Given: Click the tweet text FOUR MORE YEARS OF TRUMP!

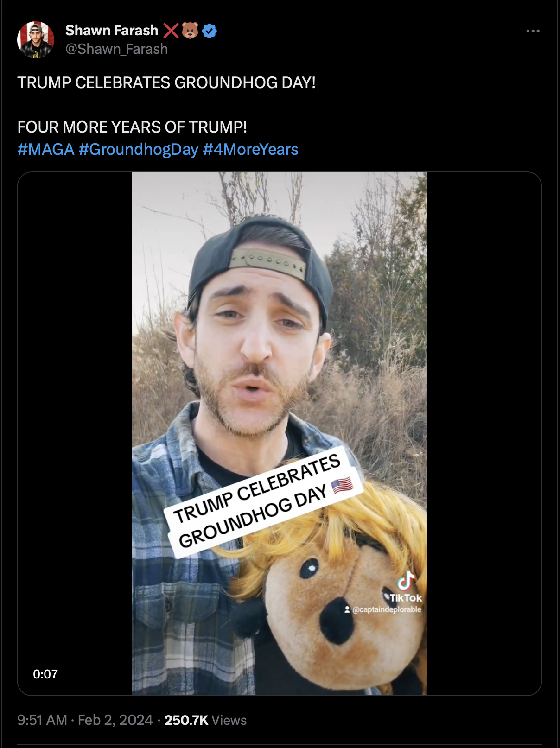Looking at the screenshot, I should coord(132,127).
